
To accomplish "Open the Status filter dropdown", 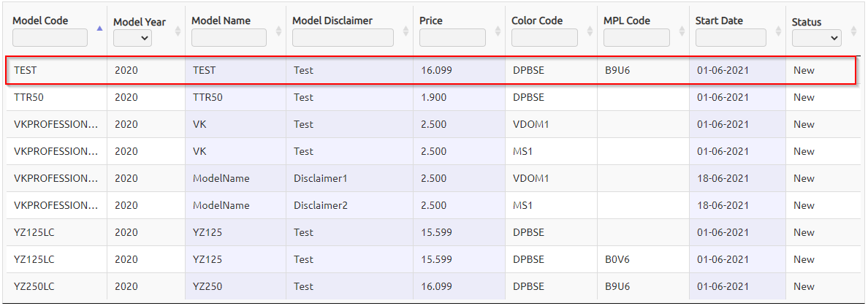I will pyautogui.click(x=817, y=38).
